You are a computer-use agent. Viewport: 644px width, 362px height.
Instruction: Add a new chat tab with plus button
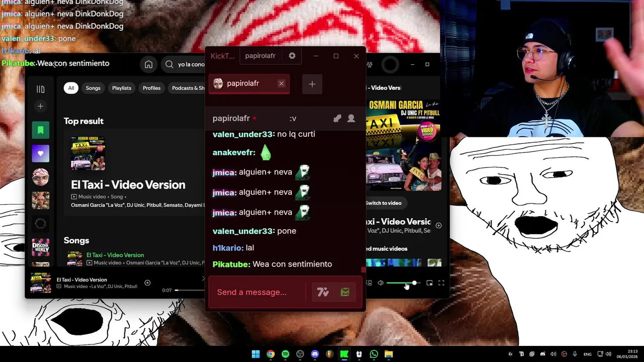[x=312, y=84]
